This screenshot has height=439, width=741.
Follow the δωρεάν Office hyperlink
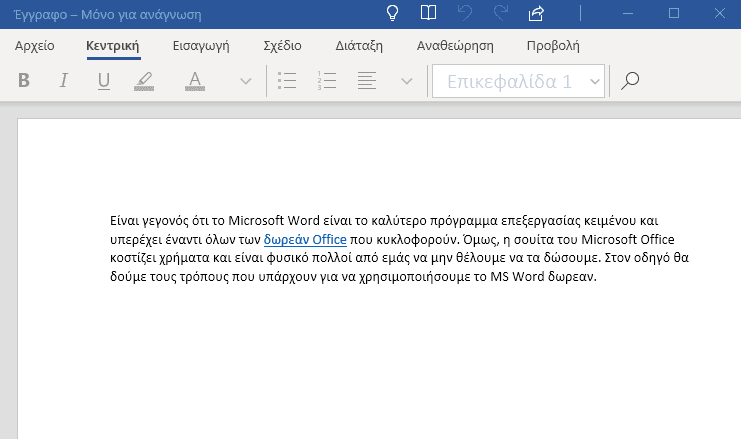(305, 240)
